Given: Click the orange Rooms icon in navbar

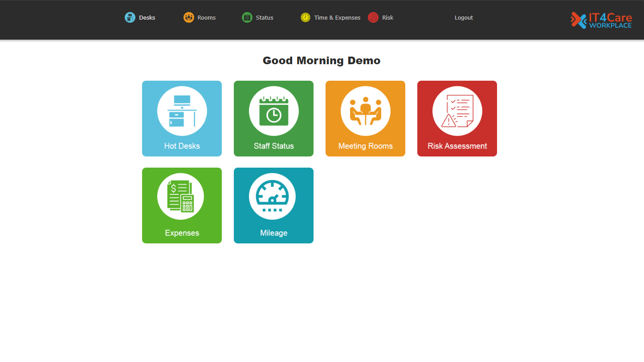Looking at the screenshot, I should pyautogui.click(x=189, y=17).
